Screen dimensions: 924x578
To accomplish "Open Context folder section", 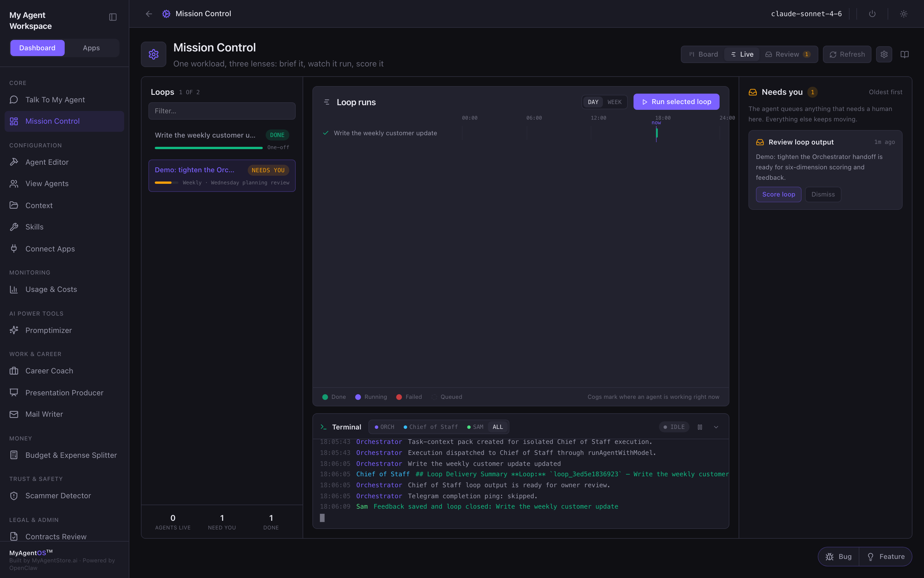I will click(64, 205).
